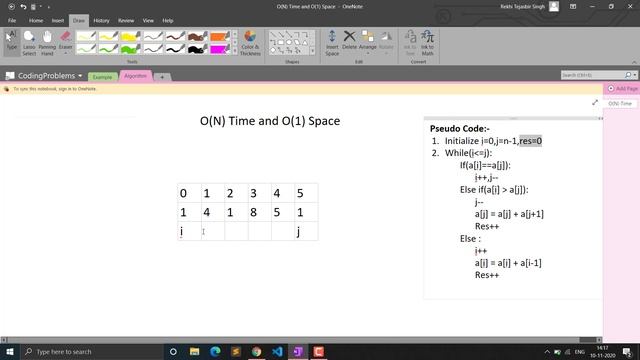This screenshot has height=360, width=640.
Task: Open Customize Quick Access Toolbar dropdown
Action: click(49, 7)
